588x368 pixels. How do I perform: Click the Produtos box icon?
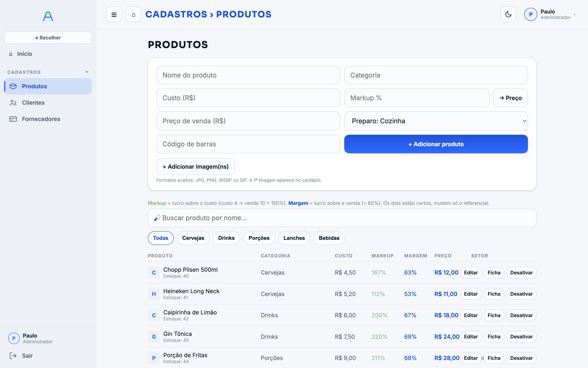coord(13,86)
